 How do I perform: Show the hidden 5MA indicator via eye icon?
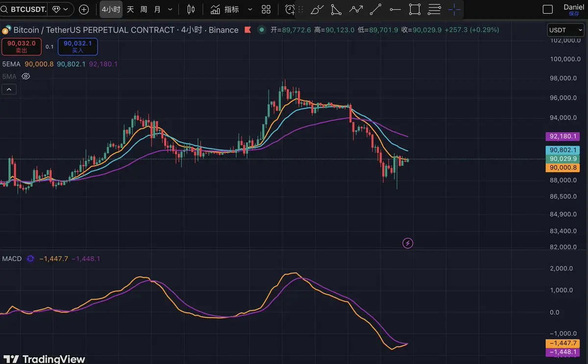[26, 76]
